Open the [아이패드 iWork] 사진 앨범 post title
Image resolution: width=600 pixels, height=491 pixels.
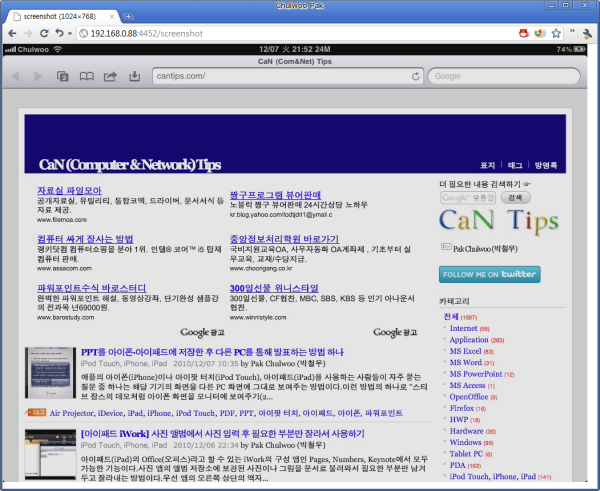pos(222,434)
